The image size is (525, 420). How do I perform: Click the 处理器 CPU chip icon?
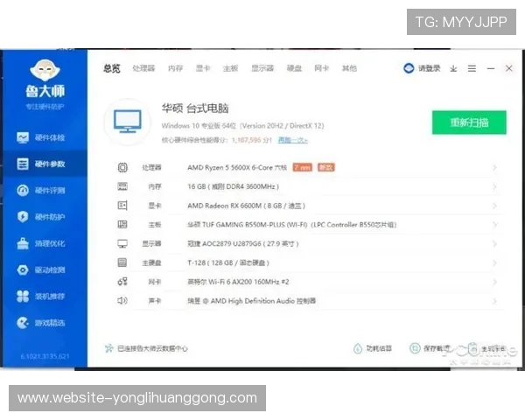[x=122, y=167]
